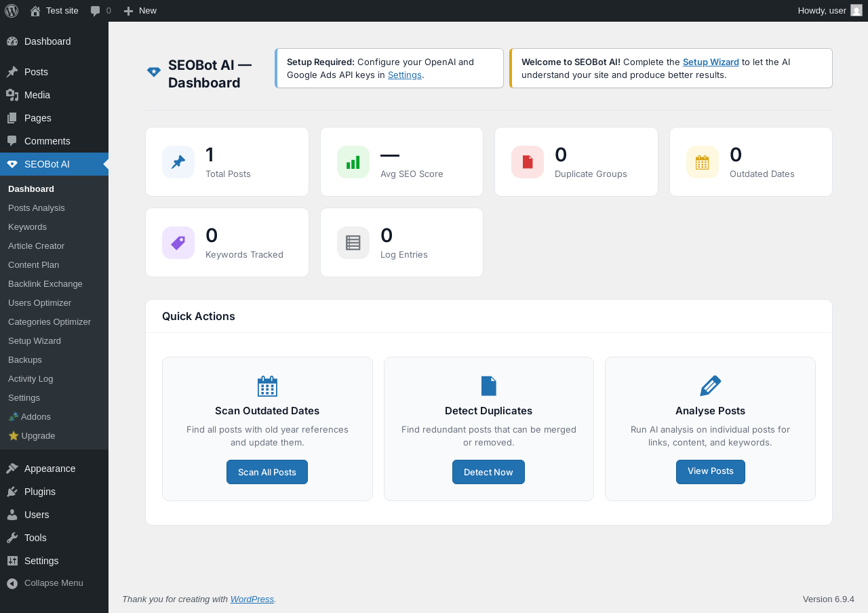868x613 pixels.
Task: Click the Media sidebar icon
Action: pos(12,95)
